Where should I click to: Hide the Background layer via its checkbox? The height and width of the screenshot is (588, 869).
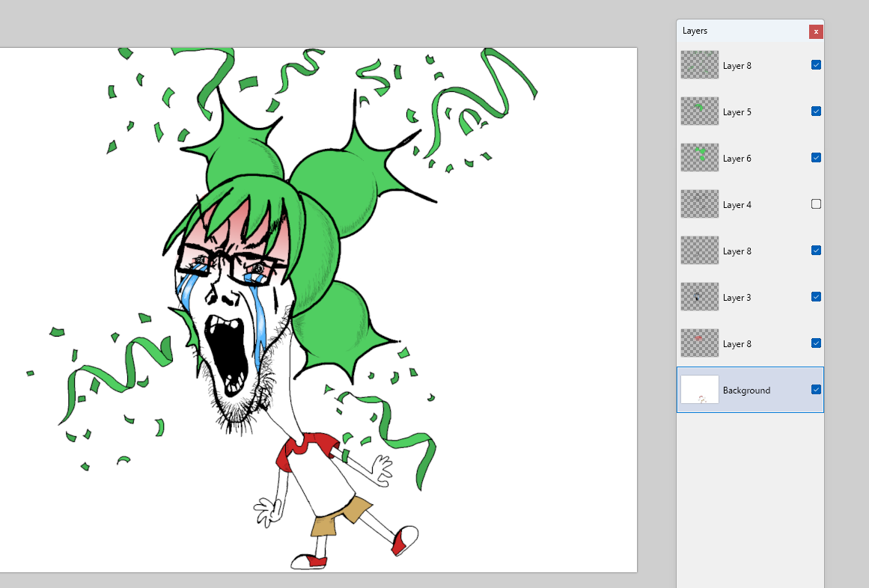pos(816,390)
